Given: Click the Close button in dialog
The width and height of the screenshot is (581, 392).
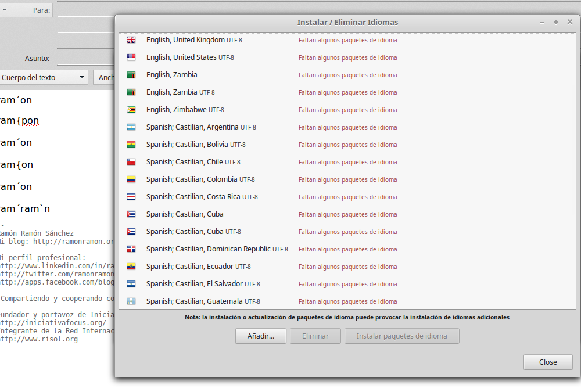Looking at the screenshot, I should [547, 362].
